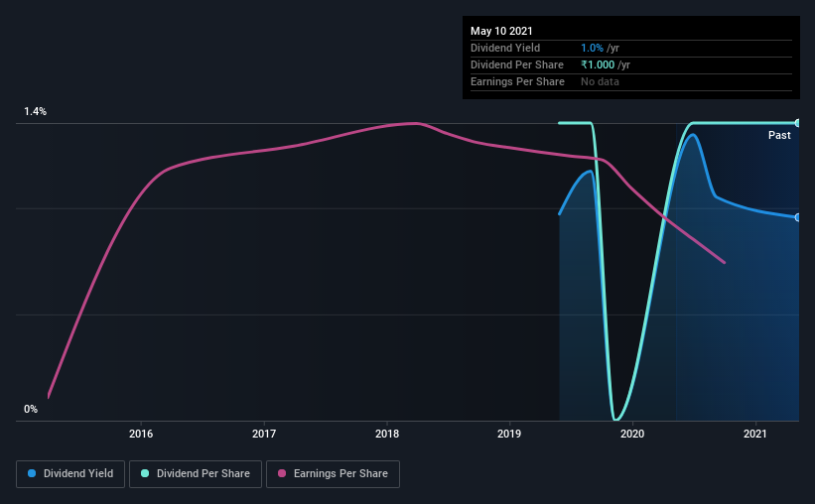Screen dimensions: 815x504
Task: Click the "Past" label on the chart
Action: pos(779,135)
